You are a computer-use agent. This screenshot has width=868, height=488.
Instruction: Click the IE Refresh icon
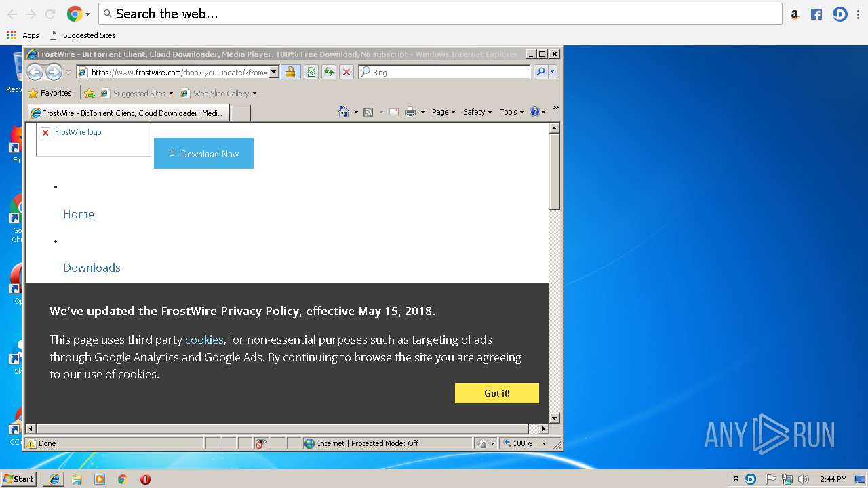coord(329,72)
